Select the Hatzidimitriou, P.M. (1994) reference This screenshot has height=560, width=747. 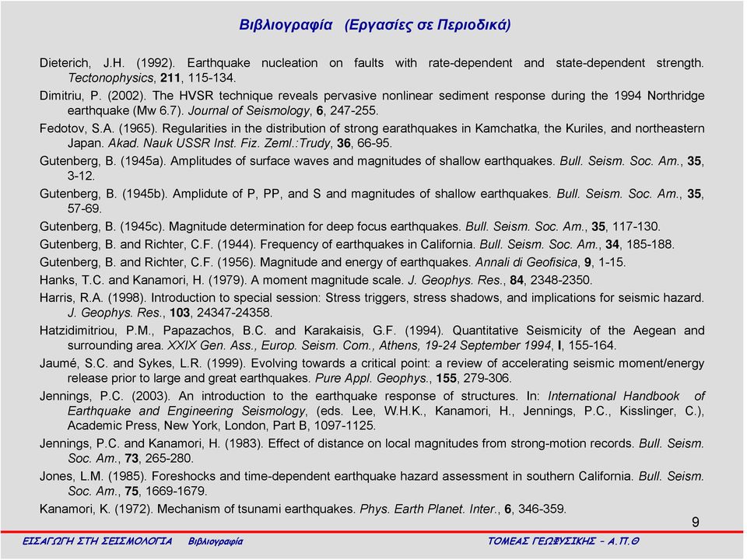pos(372,338)
